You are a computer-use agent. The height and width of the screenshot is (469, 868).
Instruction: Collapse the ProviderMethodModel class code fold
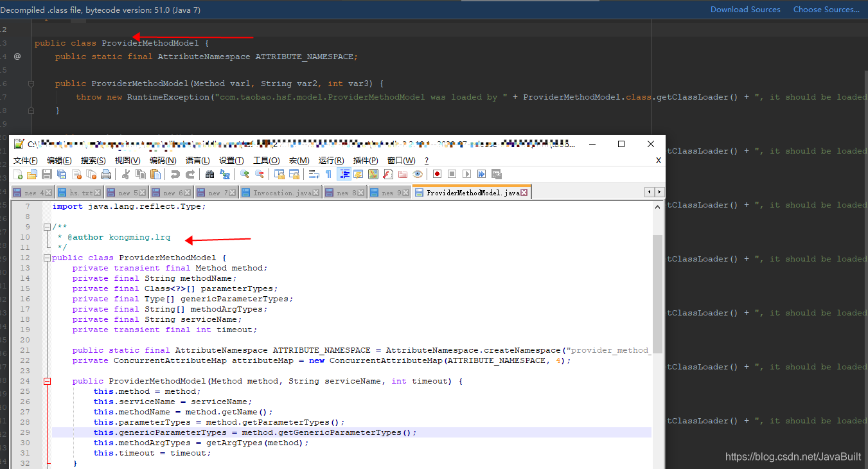(47, 257)
